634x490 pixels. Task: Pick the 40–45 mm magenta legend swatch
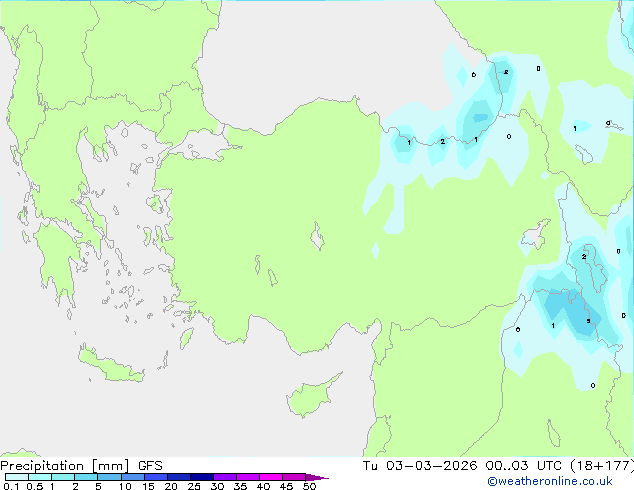(271, 477)
